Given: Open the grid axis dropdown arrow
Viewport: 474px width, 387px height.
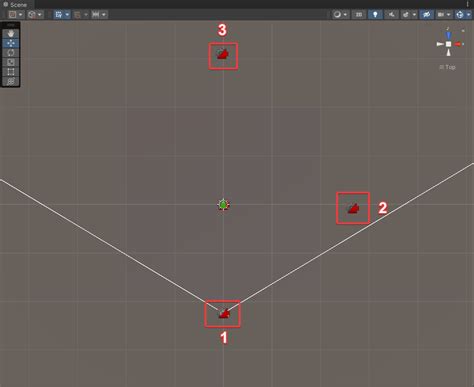Looking at the screenshot, I should tap(67, 15).
